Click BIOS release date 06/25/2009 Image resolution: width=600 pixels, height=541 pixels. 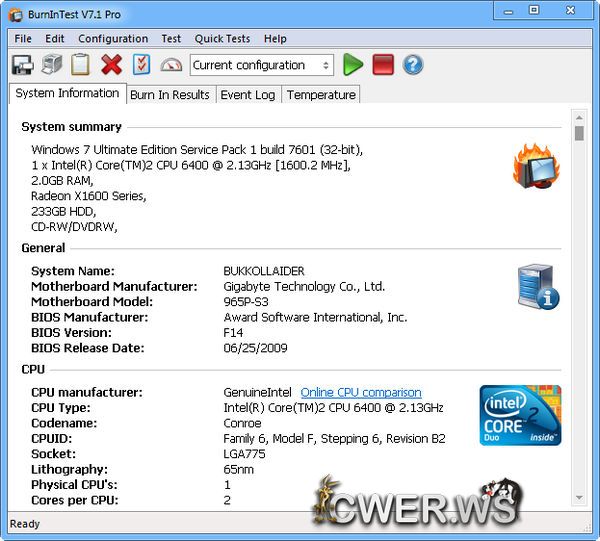255,348
